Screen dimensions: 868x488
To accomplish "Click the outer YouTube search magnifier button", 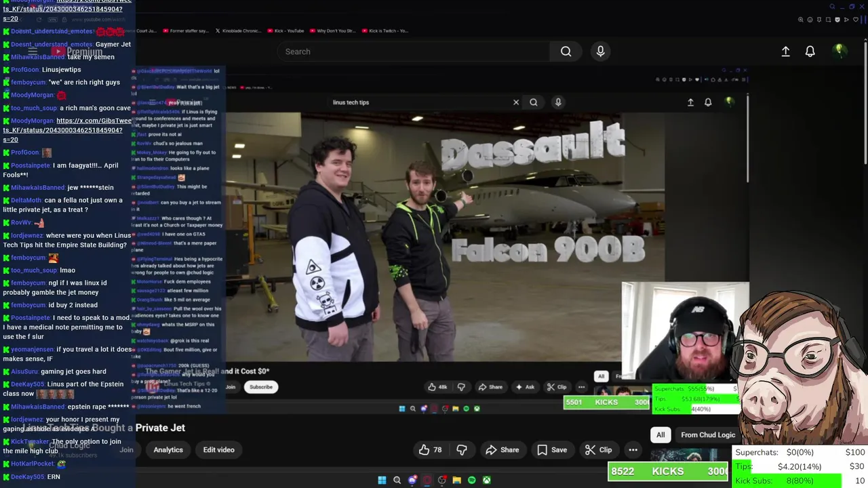I will pyautogui.click(x=566, y=52).
